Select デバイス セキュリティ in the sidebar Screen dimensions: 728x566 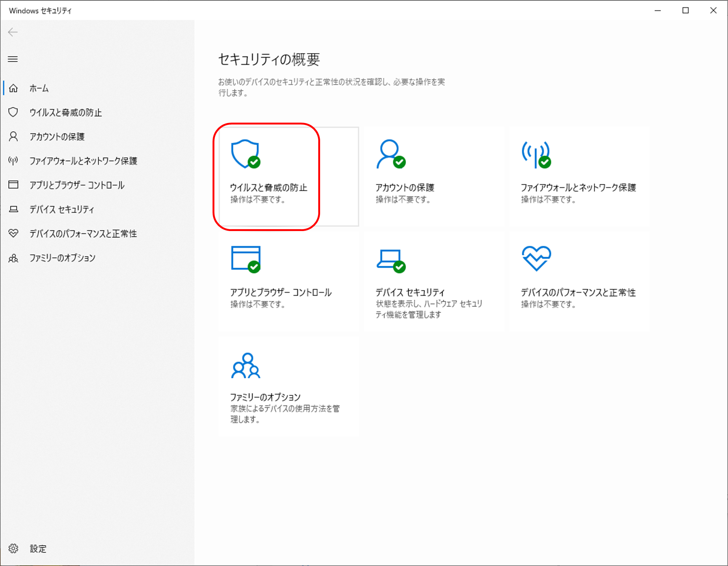pos(62,209)
